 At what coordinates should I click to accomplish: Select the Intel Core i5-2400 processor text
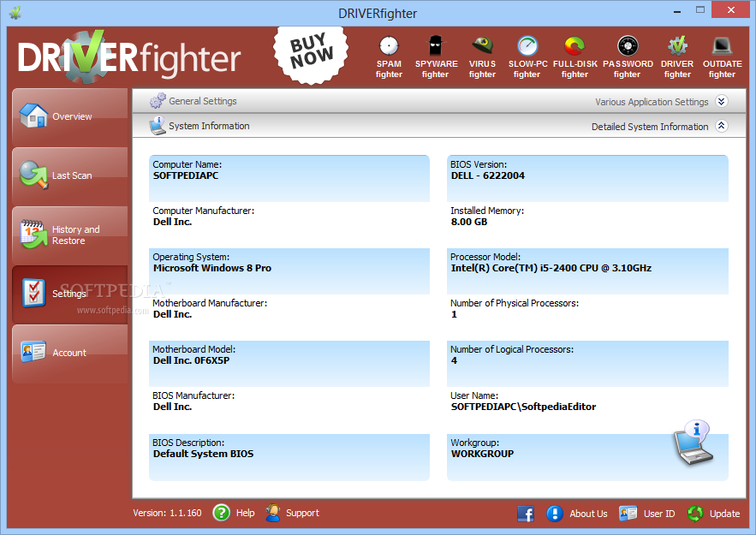pyautogui.click(x=551, y=269)
